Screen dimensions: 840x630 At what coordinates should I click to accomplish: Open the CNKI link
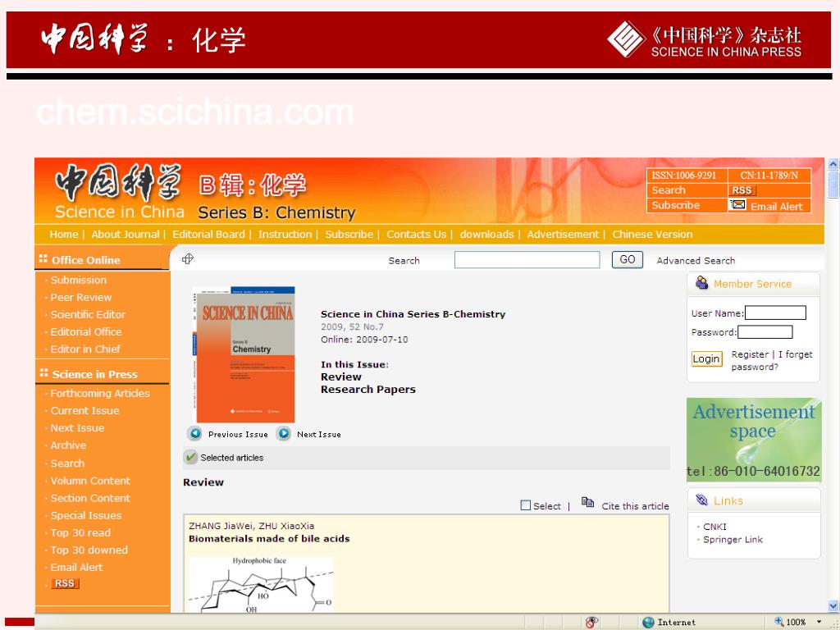coord(714,527)
